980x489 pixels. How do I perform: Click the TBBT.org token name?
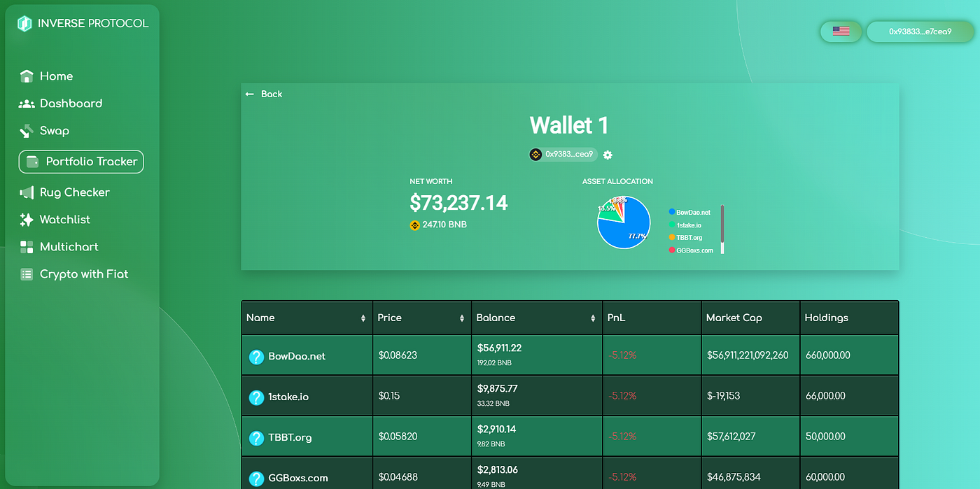coord(290,437)
